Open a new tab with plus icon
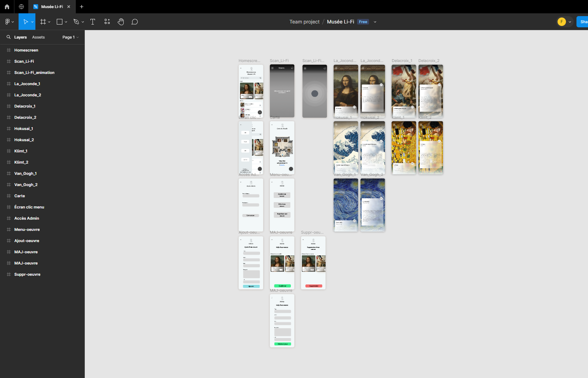The width and height of the screenshot is (588, 378). click(x=82, y=7)
